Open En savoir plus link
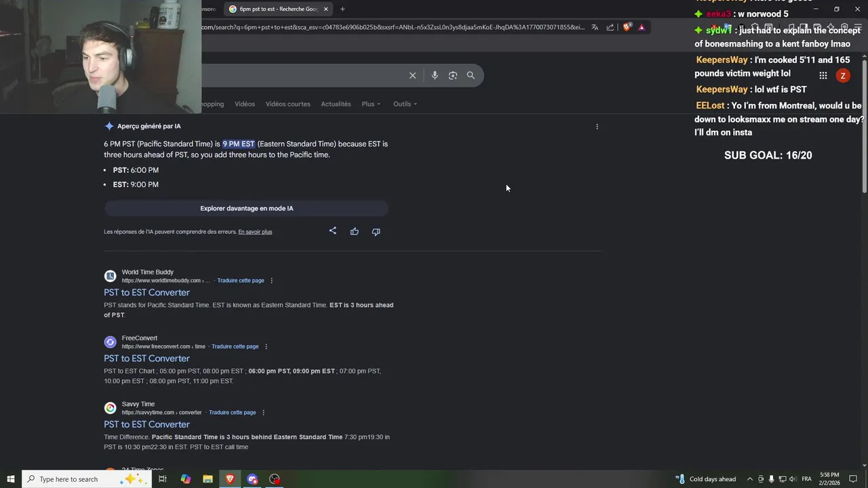 (x=255, y=232)
